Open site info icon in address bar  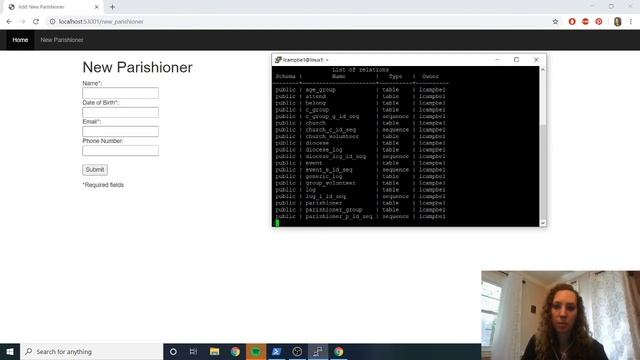52,22
